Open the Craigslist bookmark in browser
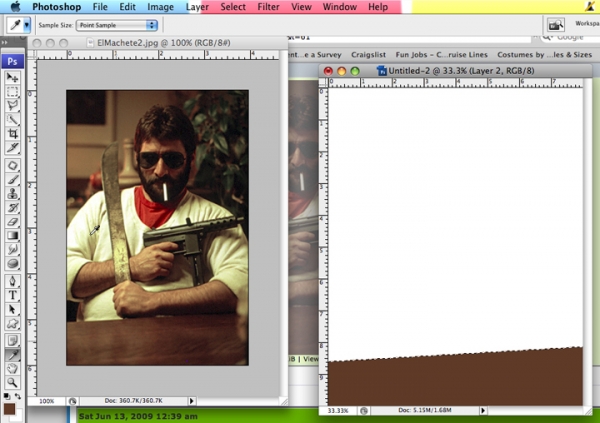This screenshot has height=423, width=600. pyautogui.click(x=368, y=55)
